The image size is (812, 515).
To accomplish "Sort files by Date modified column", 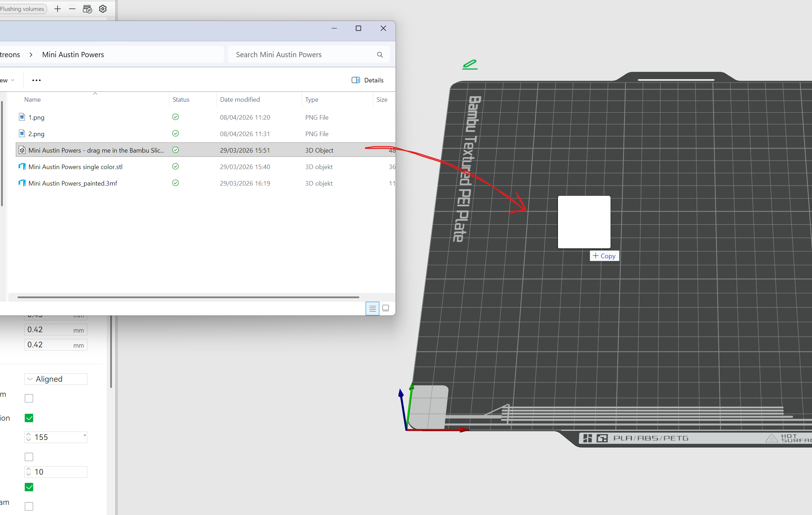I will (240, 100).
